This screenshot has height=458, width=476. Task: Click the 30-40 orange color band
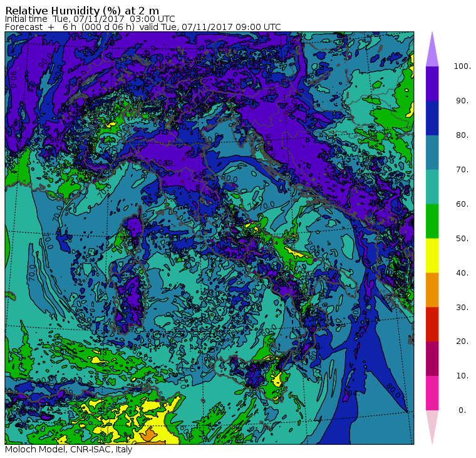click(432, 289)
